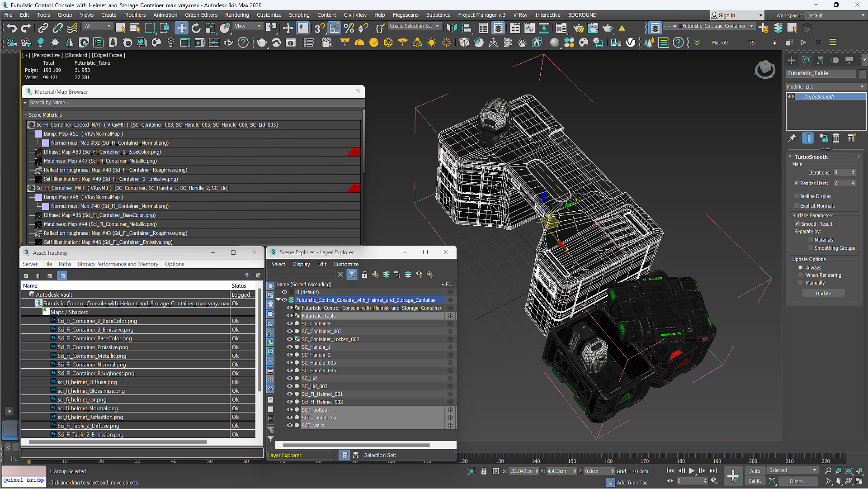Viewport: 868px width, 489px height.
Task: Click the Redo arrow in main toolbar
Action: click(x=26, y=28)
